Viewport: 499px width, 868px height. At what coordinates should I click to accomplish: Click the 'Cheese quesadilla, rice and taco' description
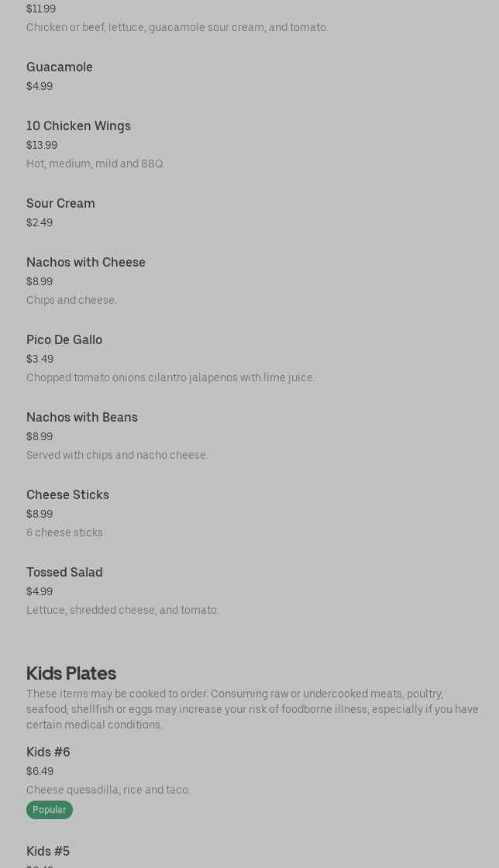click(108, 790)
